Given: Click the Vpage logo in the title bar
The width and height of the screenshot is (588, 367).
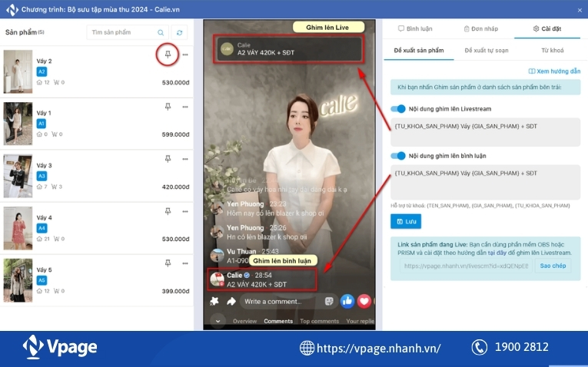Looking at the screenshot, I should point(12,10).
